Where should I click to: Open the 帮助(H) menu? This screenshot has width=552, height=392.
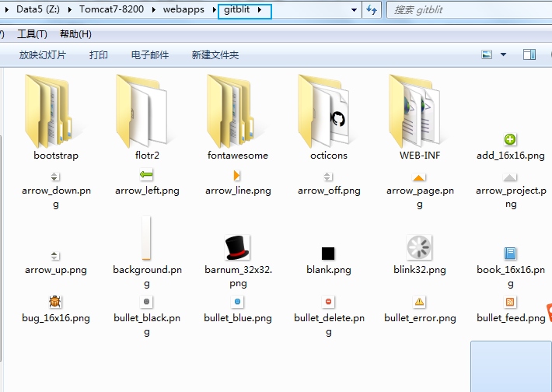tap(75, 33)
